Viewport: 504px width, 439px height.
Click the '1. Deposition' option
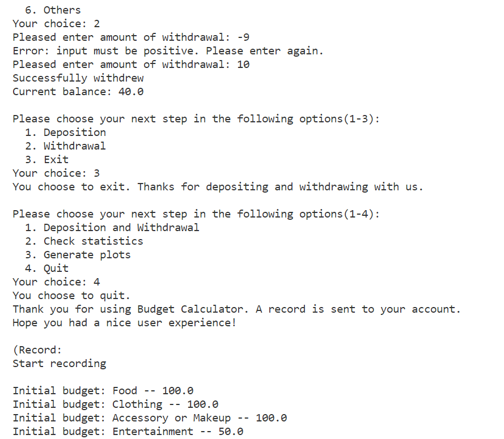point(66,133)
